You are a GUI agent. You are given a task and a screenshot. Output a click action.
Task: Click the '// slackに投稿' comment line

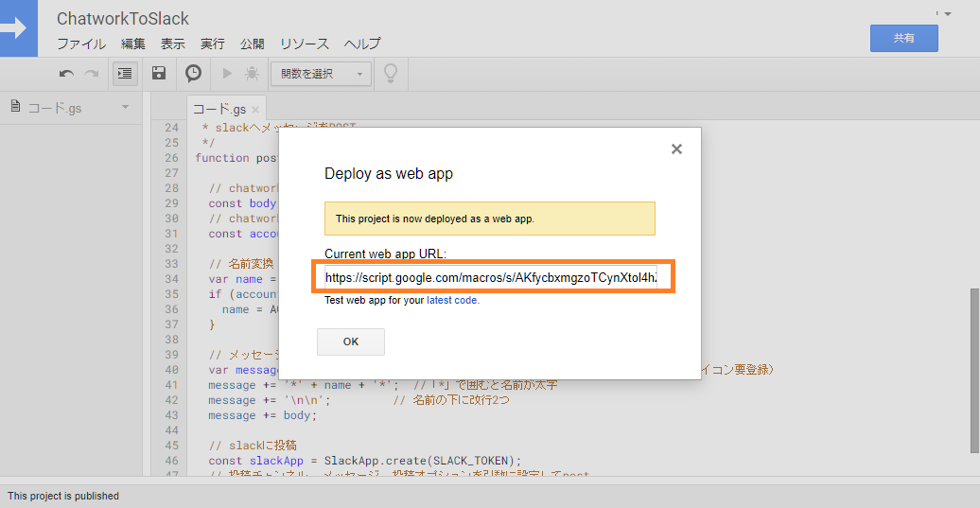253,446
